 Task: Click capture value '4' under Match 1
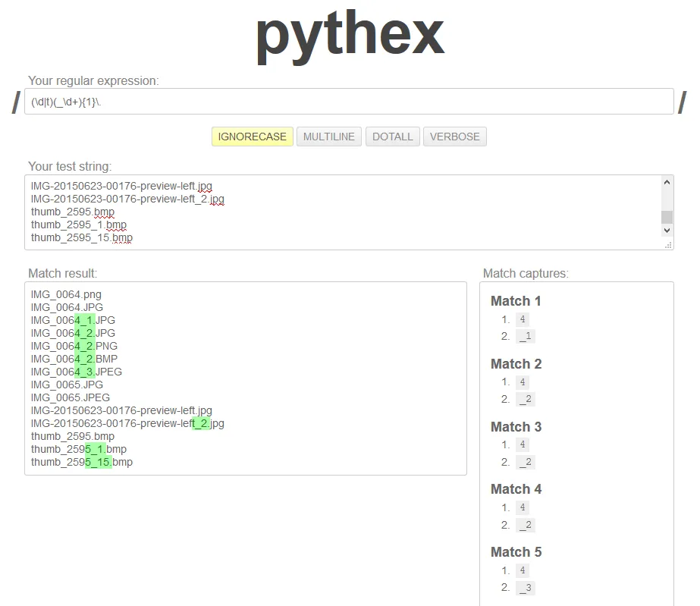(523, 319)
